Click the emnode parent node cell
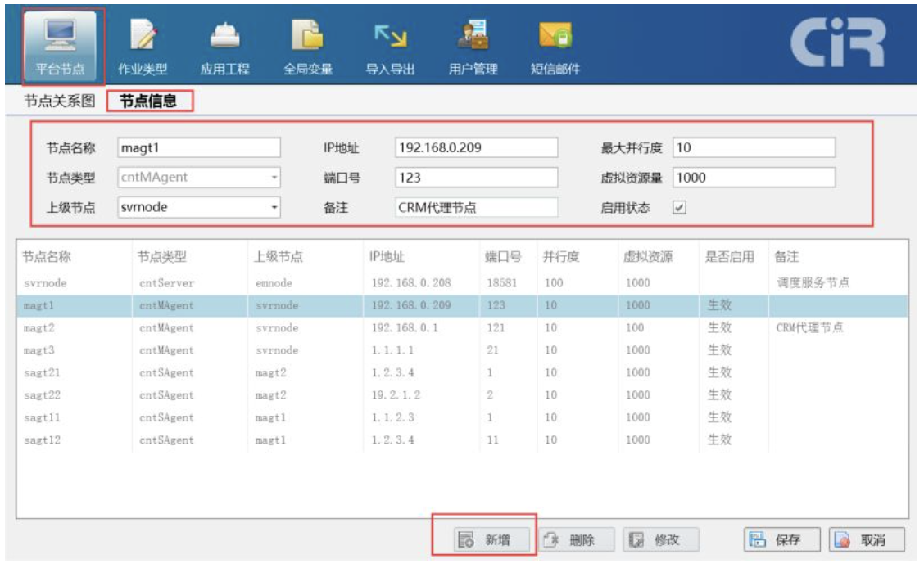Viewport: 924px width, 568px height. (274, 283)
